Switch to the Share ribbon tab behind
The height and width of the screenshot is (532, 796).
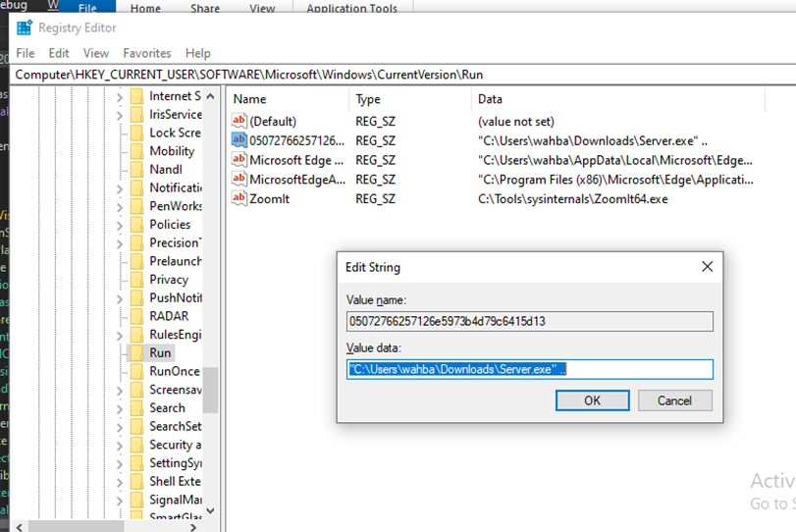point(205,7)
